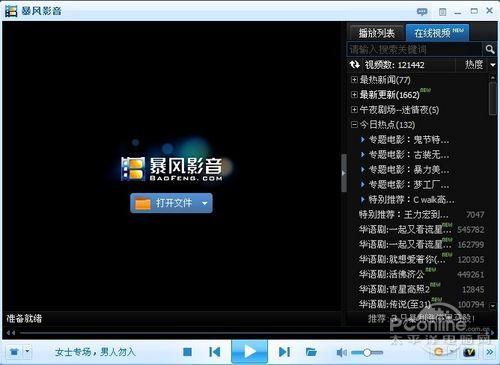The width and height of the screenshot is (500, 365).
Task: Click the search keyword input field
Action: [x=415, y=49]
